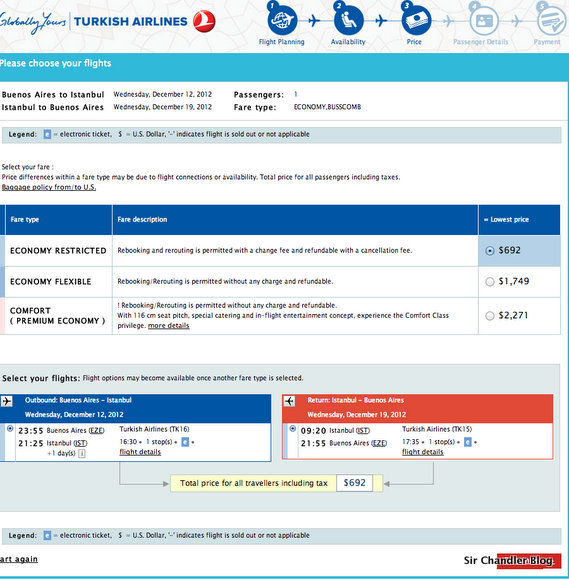Click the outbound airplane icon in blue header
569x580 pixels.
point(7,401)
